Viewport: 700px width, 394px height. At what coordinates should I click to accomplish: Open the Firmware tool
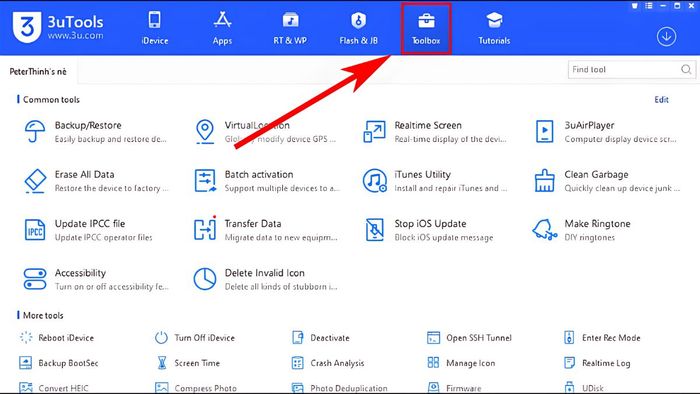click(454, 388)
